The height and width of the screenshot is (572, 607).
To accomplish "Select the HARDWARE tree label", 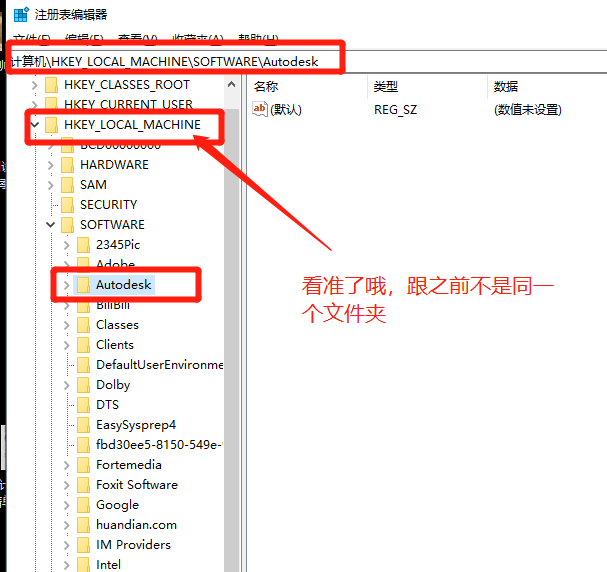I will pyautogui.click(x=114, y=165).
